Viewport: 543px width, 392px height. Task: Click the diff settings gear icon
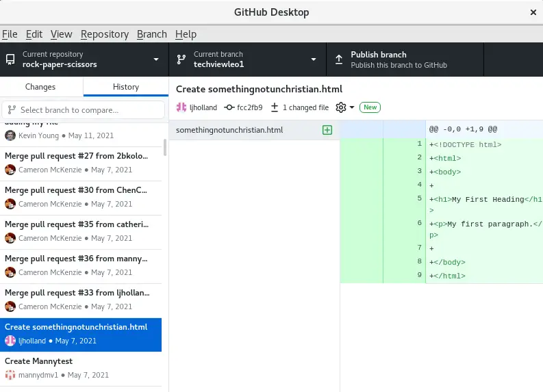341,107
